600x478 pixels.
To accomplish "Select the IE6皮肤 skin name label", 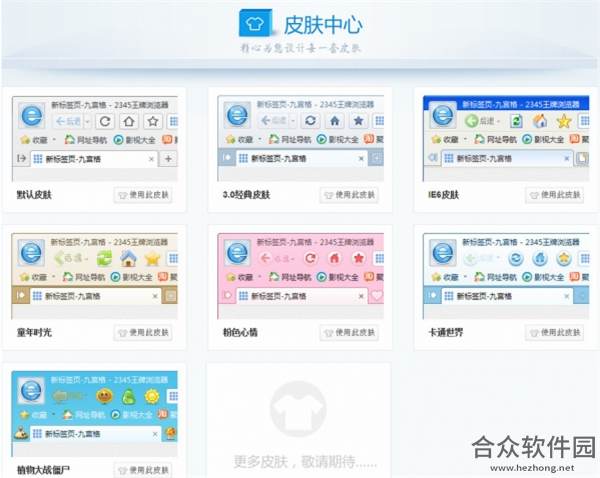I will pos(443,195).
